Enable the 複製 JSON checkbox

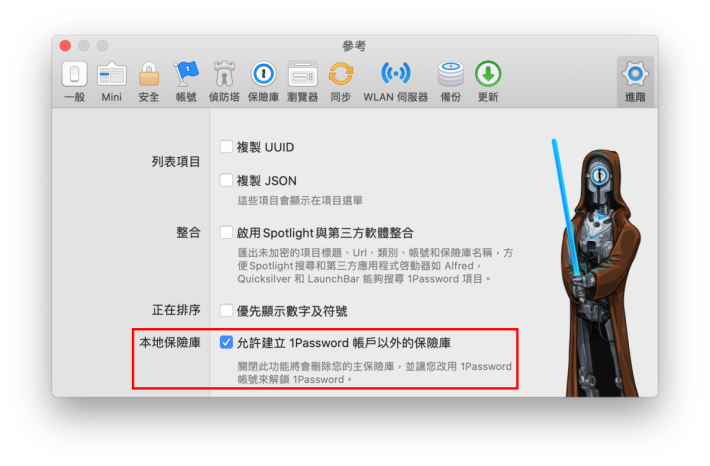(x=226, y=180)
